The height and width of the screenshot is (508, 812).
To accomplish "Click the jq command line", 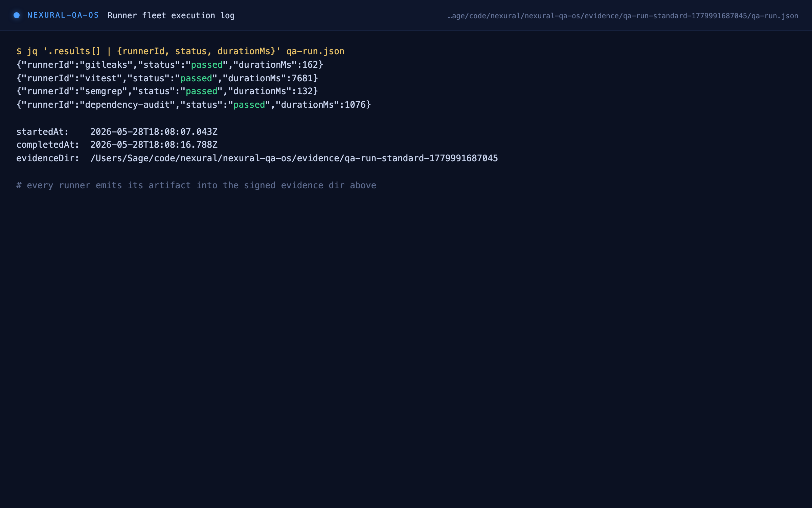I will [x=180, y=51].
